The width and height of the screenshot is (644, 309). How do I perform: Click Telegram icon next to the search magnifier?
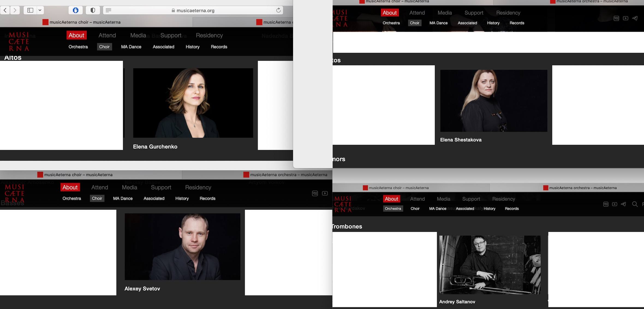coord(624,204)
